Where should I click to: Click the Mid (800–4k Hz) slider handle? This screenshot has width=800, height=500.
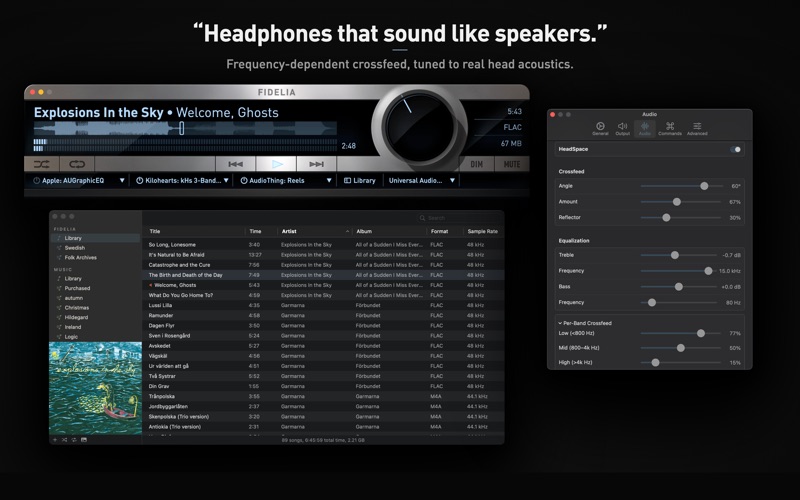coord(681,348)
